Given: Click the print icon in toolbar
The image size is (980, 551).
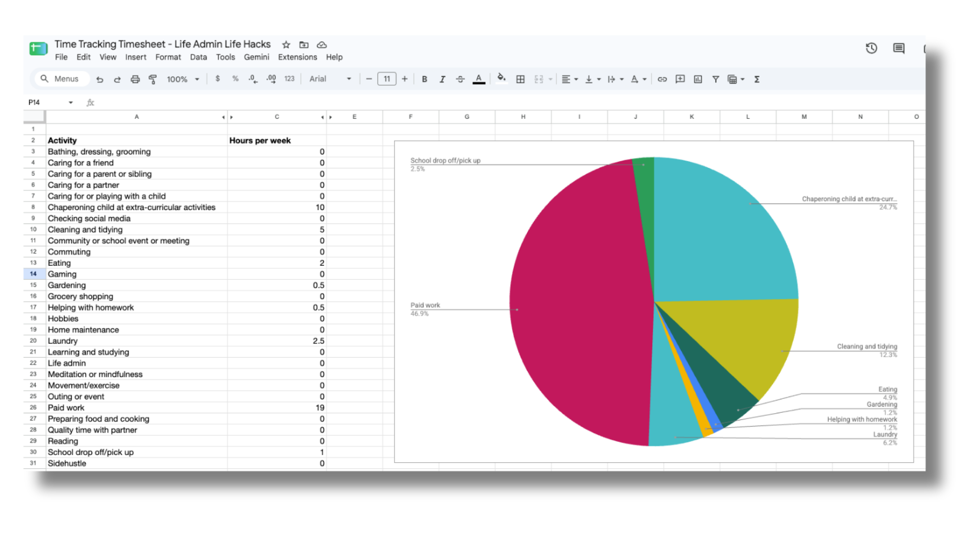Looking at the screenshot, I should point(135,79).
